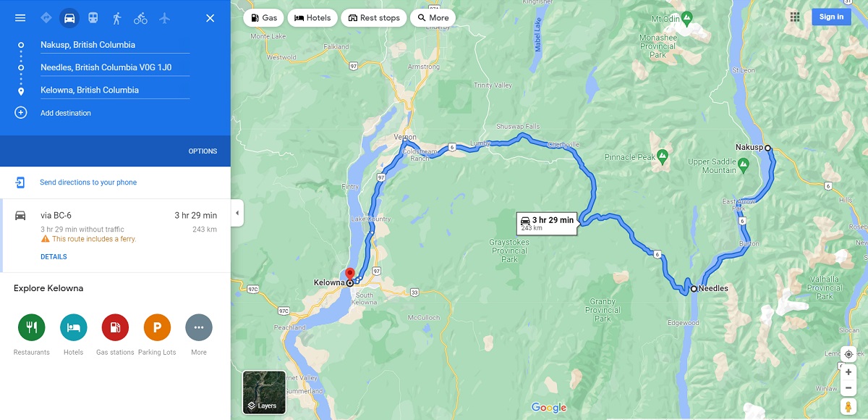Viewport: 868px width, 420px height.
Task: Edit the Needles, British Columbia waypoint field
Action: 114,67
